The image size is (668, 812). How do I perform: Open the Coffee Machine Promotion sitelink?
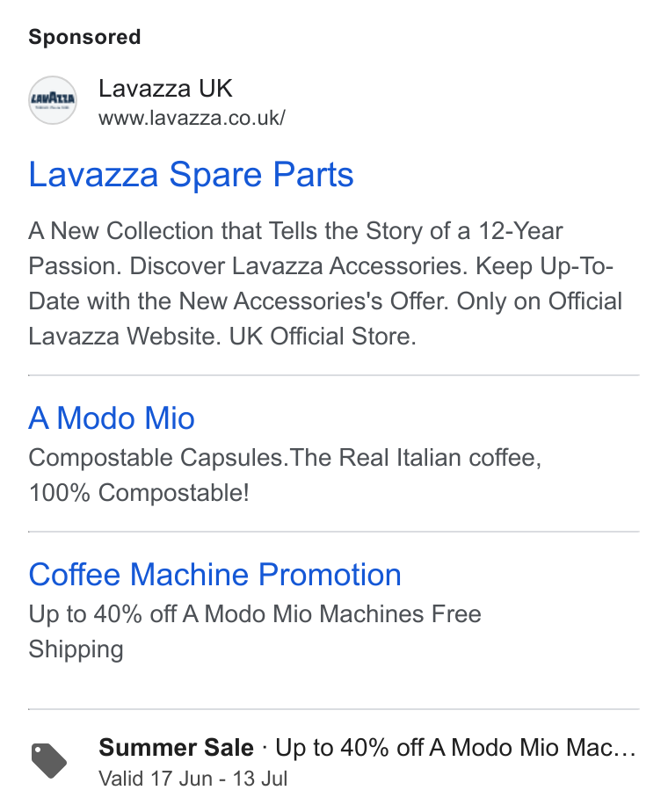coord(214,575)
